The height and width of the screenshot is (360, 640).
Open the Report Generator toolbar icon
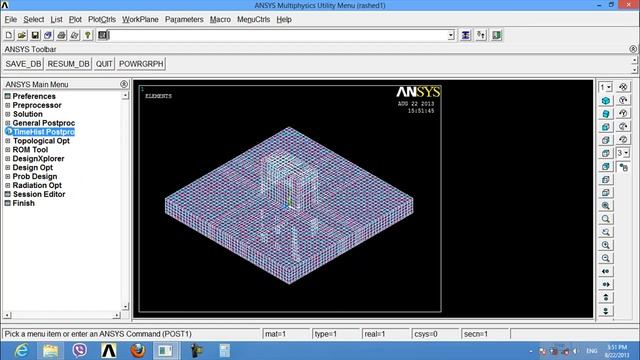(x=74, y=35)
